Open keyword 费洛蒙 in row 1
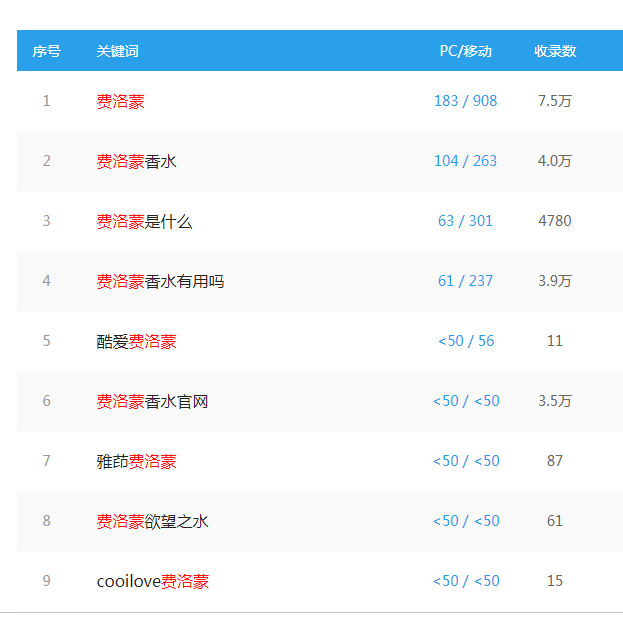This screenshot has width=623, height=618. 120,101
